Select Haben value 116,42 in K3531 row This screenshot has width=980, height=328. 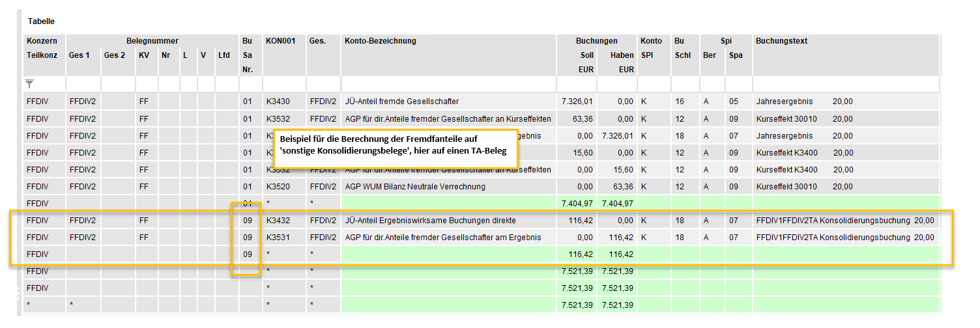pyautogui.click(x=620, y=238)
